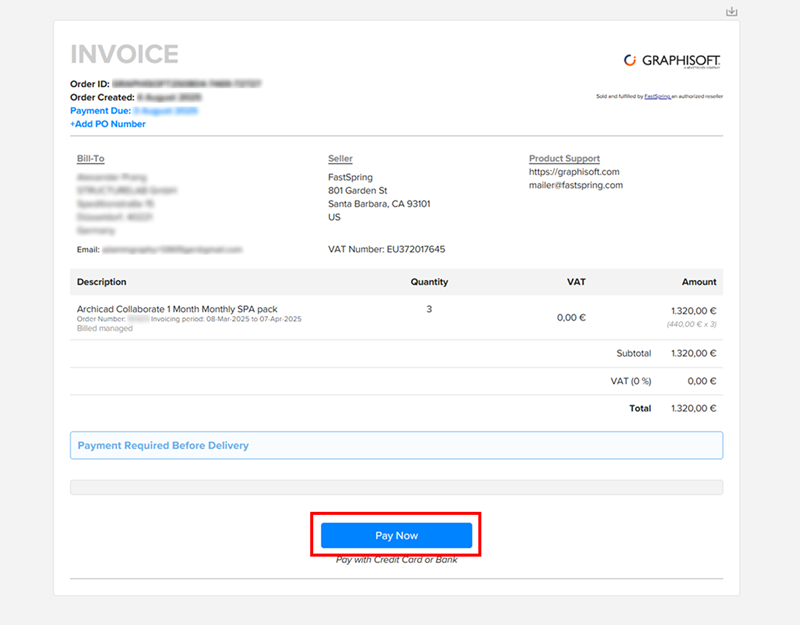Image resolution: width=800 pixels, height=625 pixels.
Task: Click Santa Barbara, CA 93101 address line
Action: tap(379, 204)
